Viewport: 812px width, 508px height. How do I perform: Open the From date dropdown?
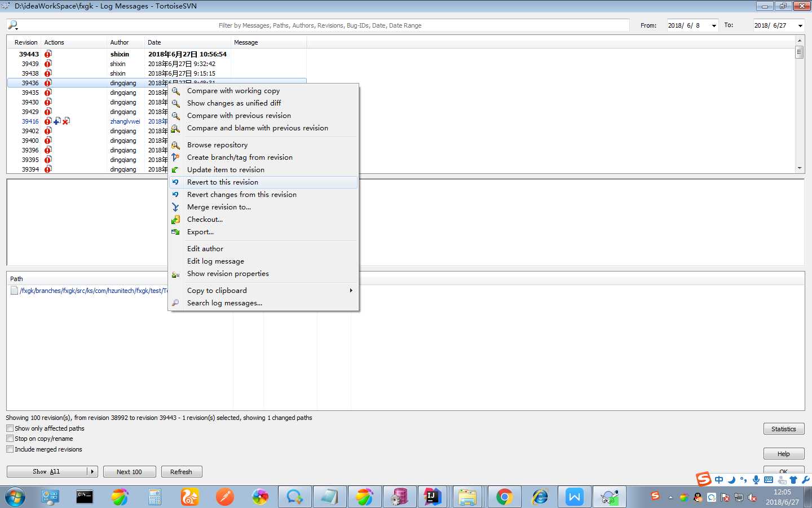click(714, 25)
